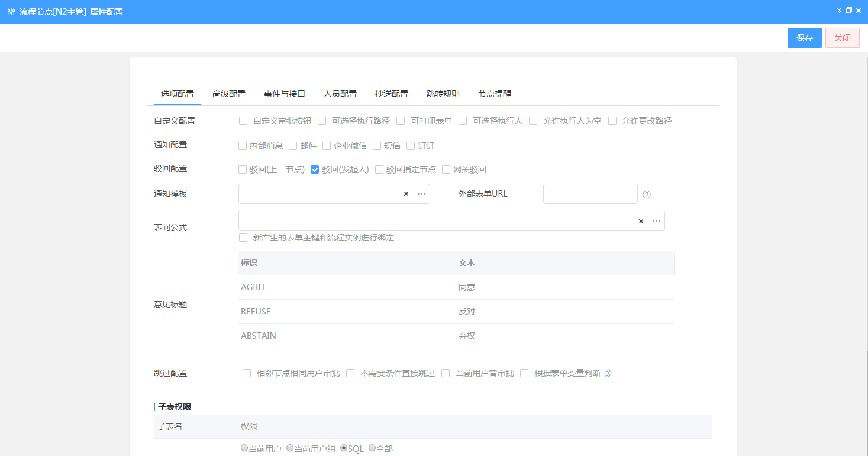Switch to the 选项配置 tab
This screenshot has width=868, height=456.
[x=178, y=94]
